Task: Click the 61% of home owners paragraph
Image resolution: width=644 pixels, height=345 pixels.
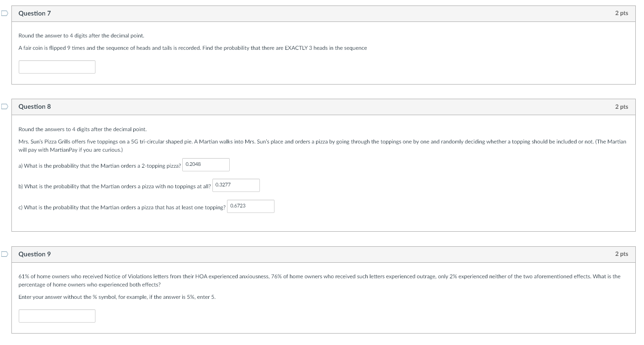Action: pyautogui.click(x=320, y=281)
